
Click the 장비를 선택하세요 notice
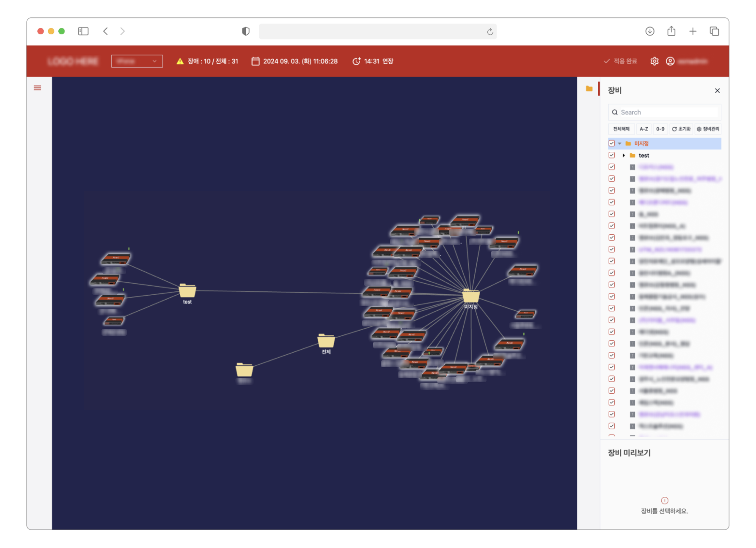click(664, 511)
